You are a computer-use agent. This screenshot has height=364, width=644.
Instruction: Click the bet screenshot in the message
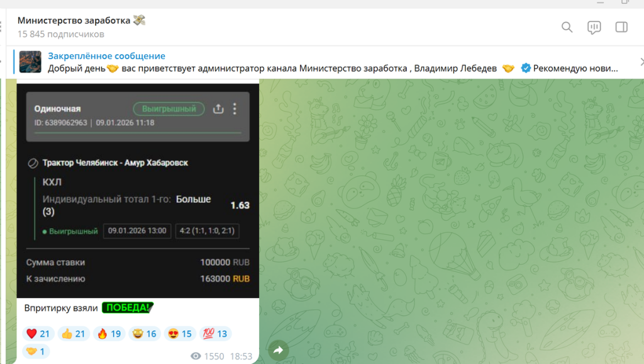[x=138, y=189]
